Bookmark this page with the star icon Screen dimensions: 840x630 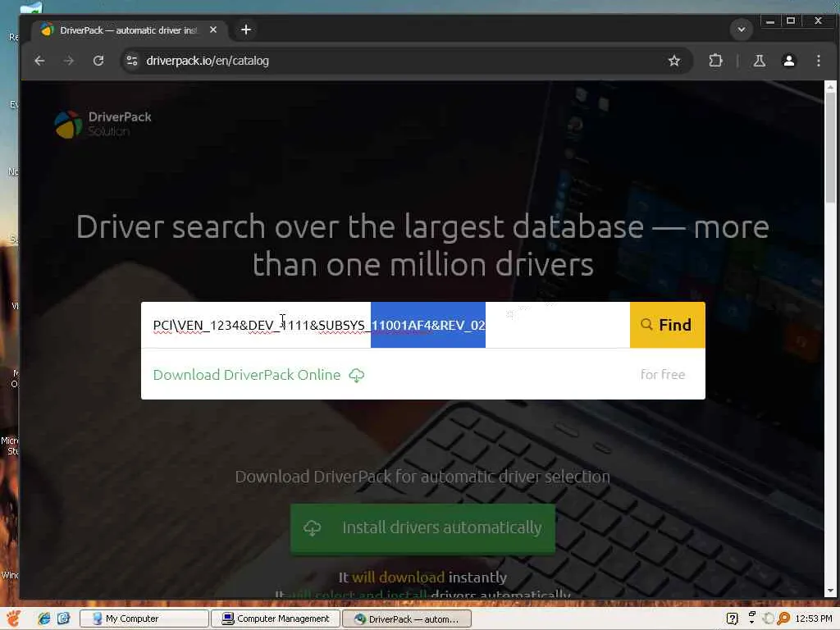click(x=674, y=61)
